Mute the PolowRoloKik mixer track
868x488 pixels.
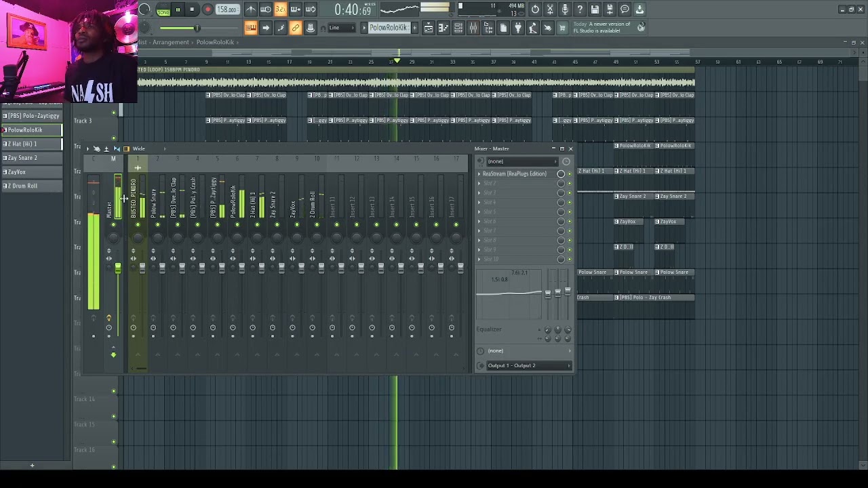coord(237,225)
